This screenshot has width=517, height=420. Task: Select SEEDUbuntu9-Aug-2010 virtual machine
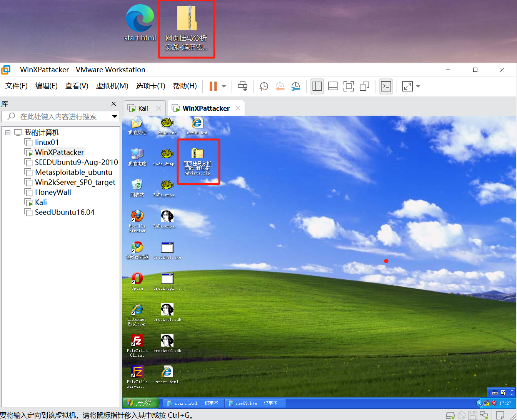point(77,163)
